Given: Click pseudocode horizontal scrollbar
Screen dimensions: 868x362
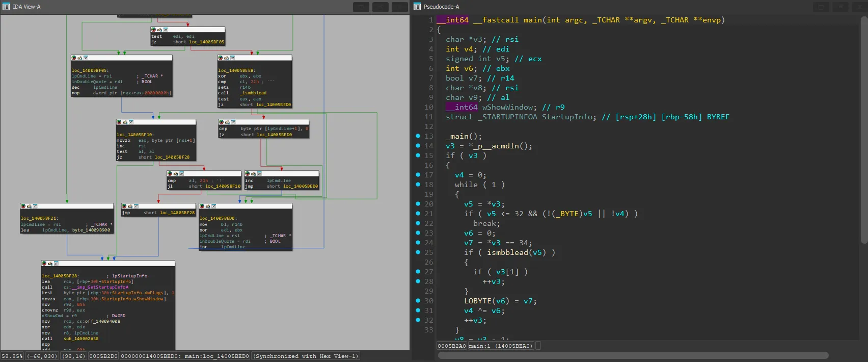Looking at the screenshot, I should 633,355.
